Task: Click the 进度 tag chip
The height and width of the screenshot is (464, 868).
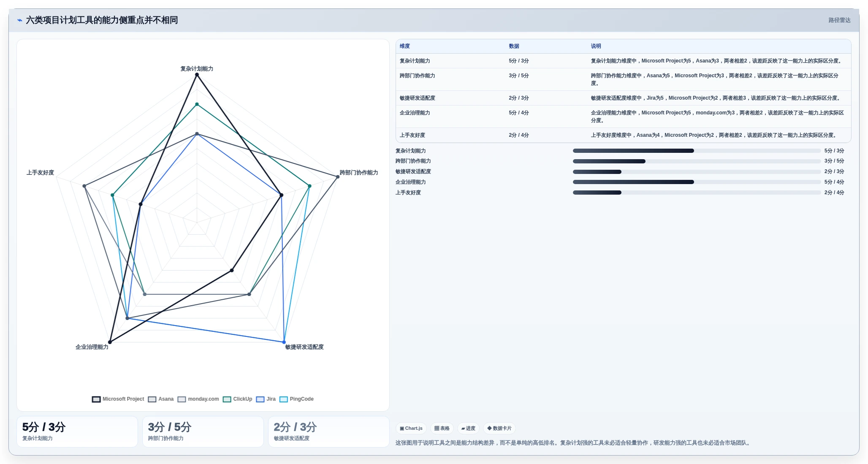Action: (x=468, y=428)
